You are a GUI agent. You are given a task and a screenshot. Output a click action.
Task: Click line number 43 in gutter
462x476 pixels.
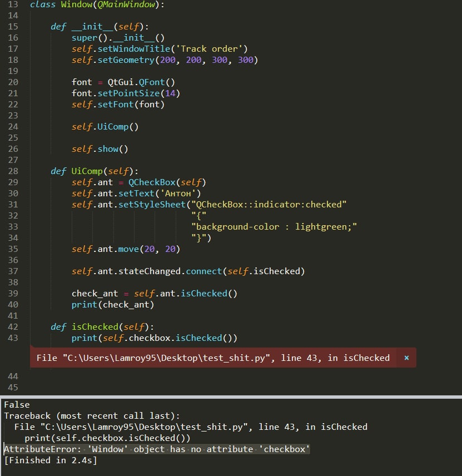point(13,338)
